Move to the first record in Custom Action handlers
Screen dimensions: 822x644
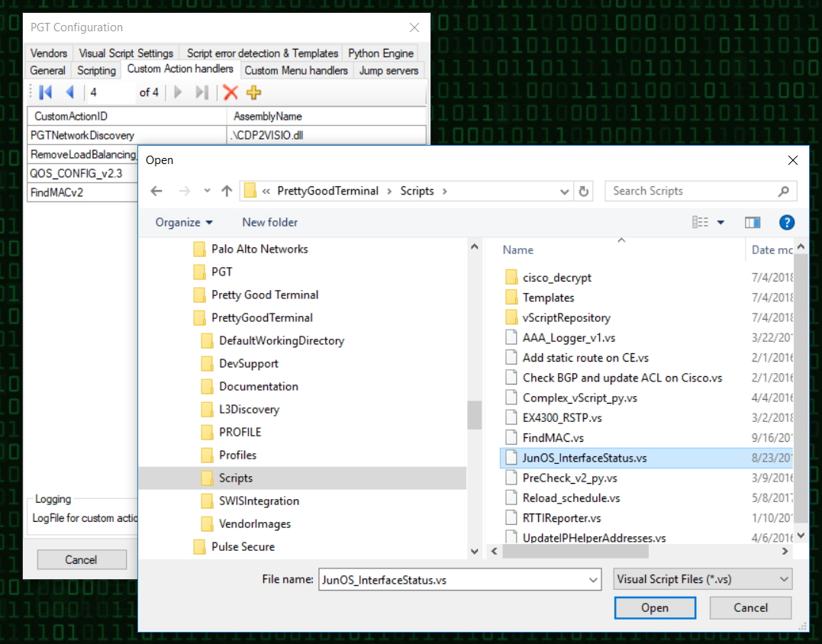pyautogui.click(x=44, y=92)
